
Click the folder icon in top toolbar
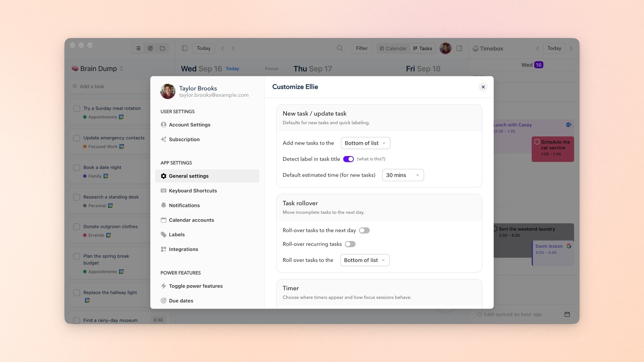pos(162,48)
